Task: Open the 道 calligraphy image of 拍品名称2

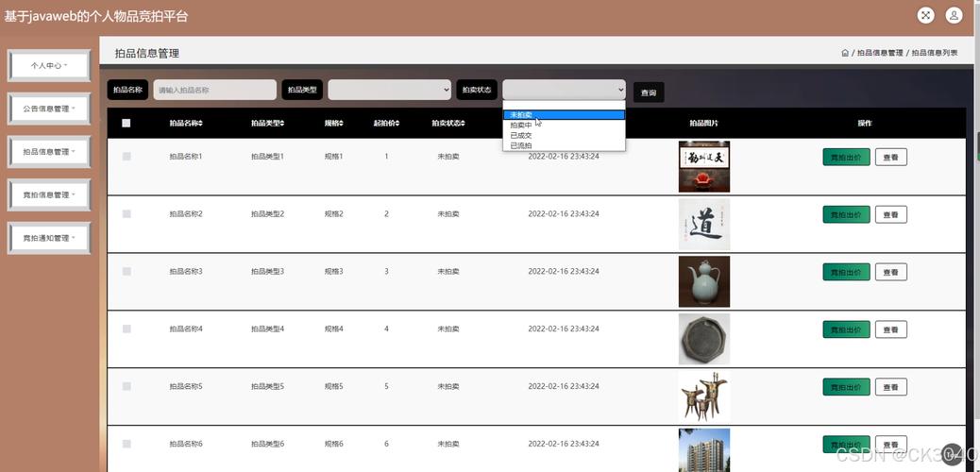Action: tap(703, 224)
